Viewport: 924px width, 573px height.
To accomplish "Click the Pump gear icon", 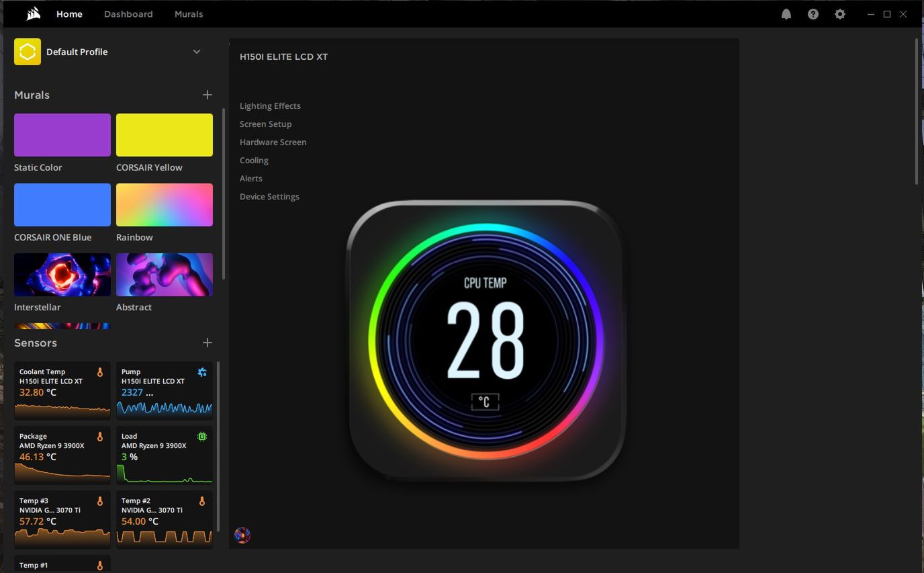I will [x=202, y=372].
